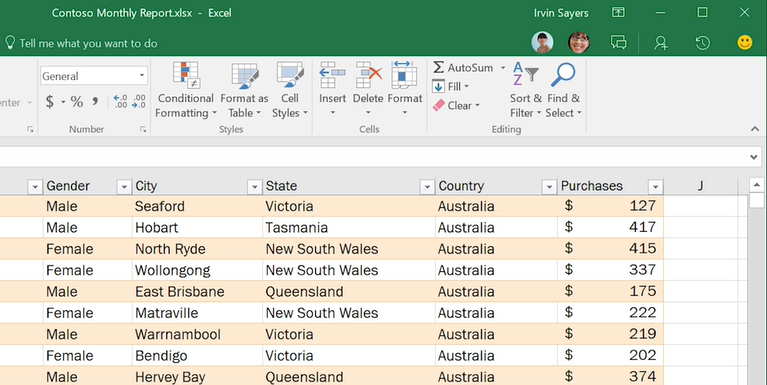Select the purchases value 127
This screenshot has height=385, width=767.
[x=610, y=206]
